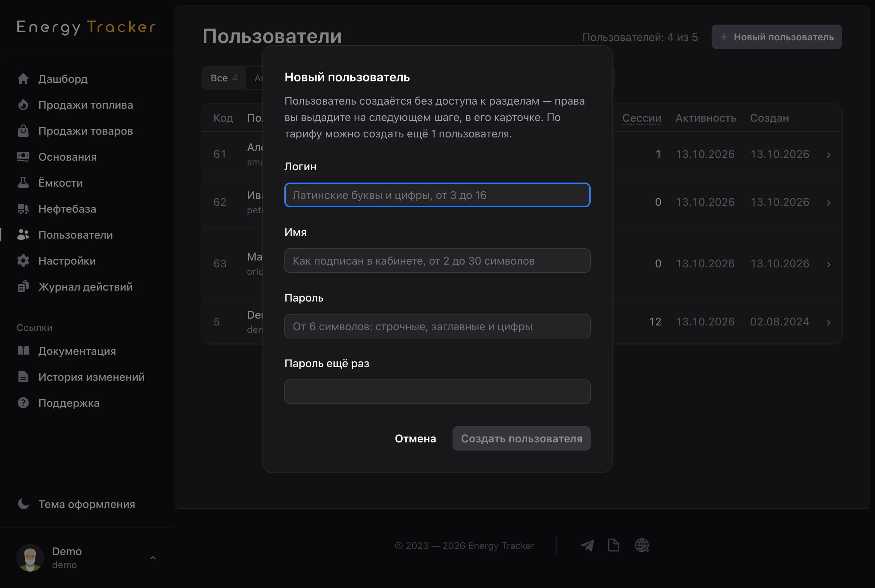This screenshot has height=588, width=875.
Task: Toggle Тема оформления
Action: (86, 504)
